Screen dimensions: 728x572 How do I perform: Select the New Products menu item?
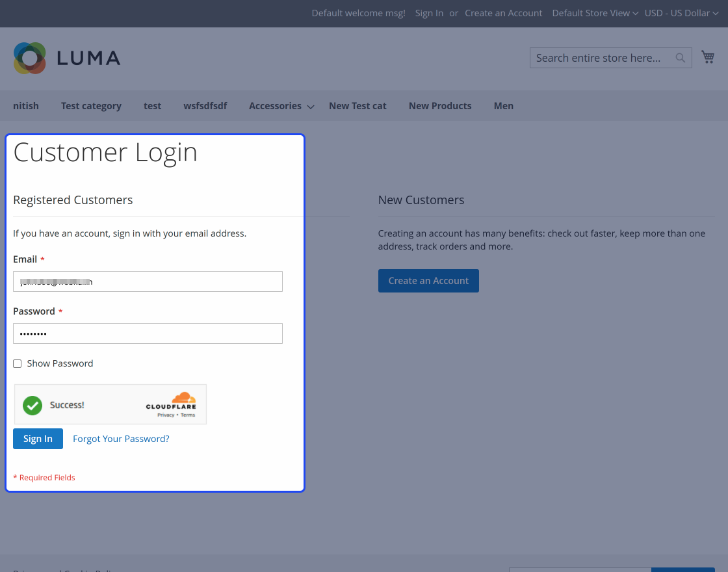pyautogui.click(x=439, y=105)
